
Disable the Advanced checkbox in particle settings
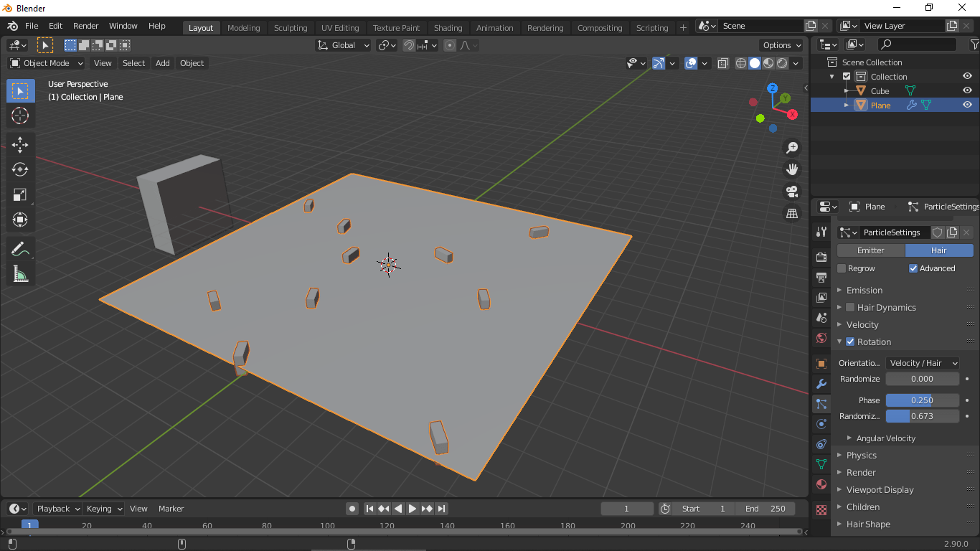(x=914, y=268)
